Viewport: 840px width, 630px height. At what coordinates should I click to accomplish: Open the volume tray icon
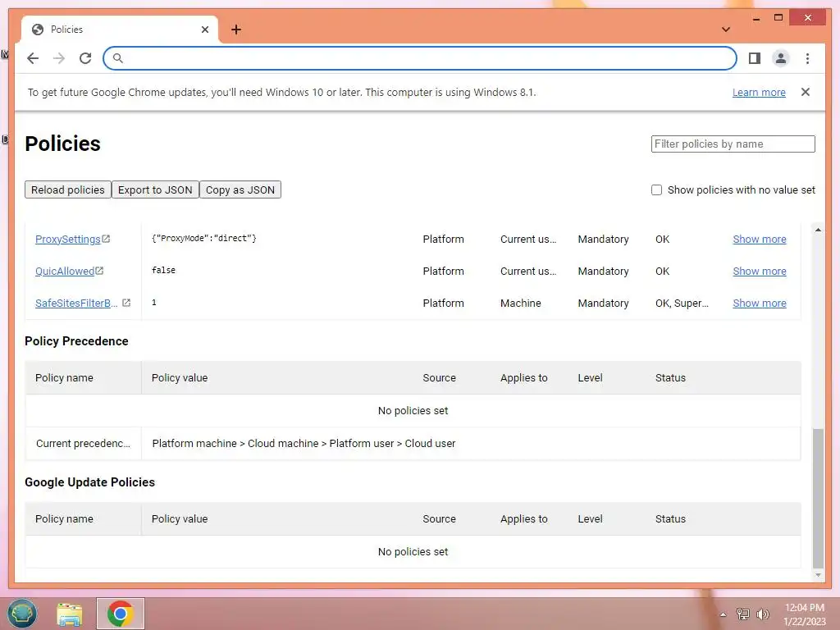[x=762, y=614]
